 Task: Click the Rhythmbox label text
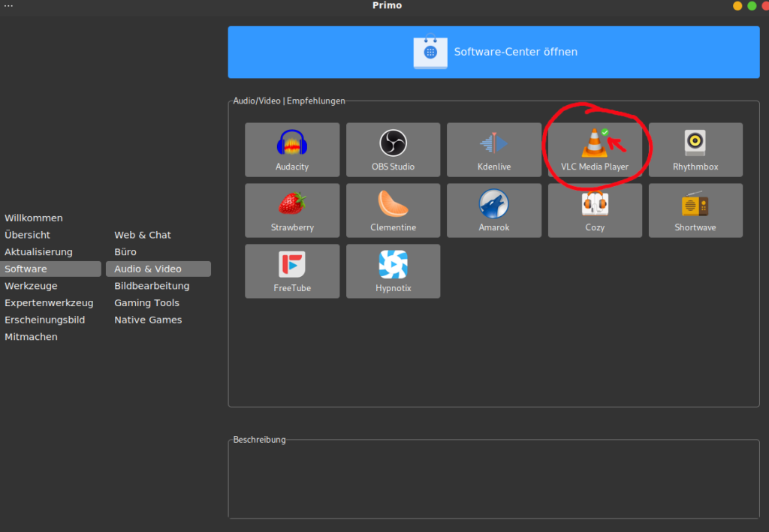pos(695,167)
